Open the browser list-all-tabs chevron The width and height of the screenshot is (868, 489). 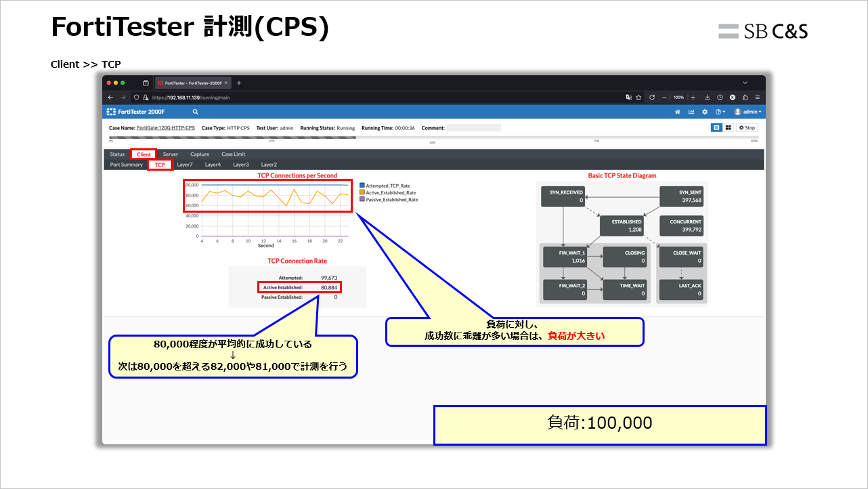point(745,83)
